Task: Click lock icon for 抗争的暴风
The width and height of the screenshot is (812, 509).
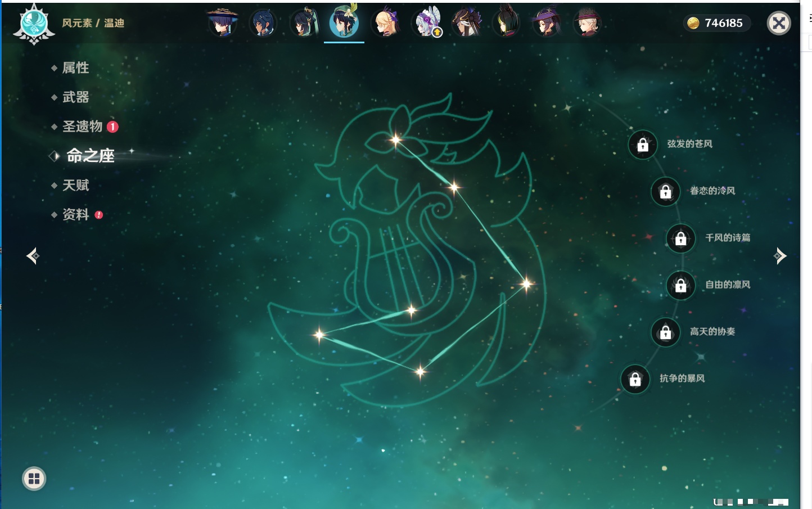Action: point(635,379)
